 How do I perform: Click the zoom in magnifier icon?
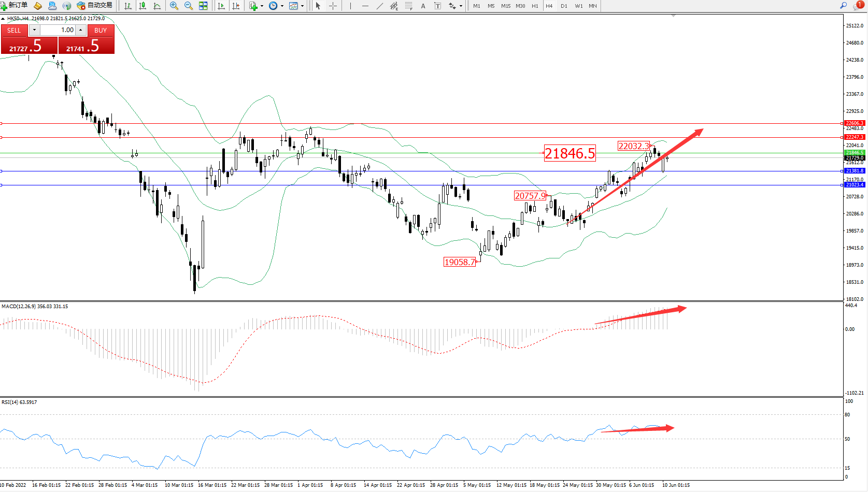pyautogui.click(x=174, y=6)
